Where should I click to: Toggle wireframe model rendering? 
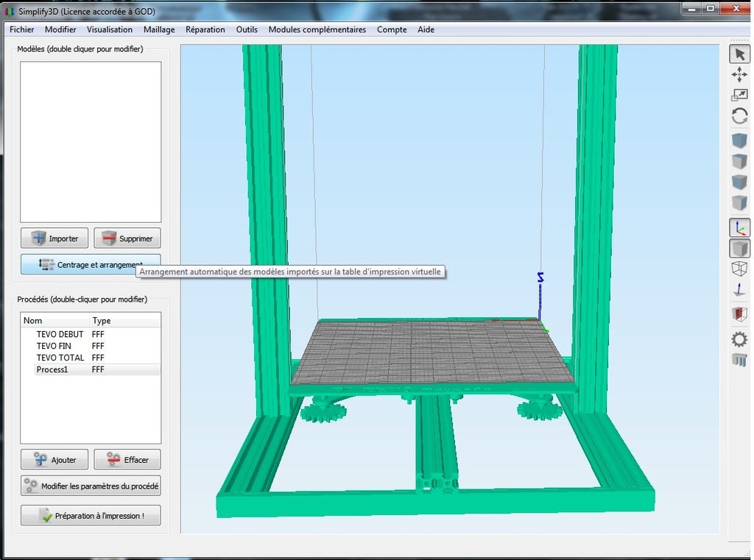(x=739, y=268)
